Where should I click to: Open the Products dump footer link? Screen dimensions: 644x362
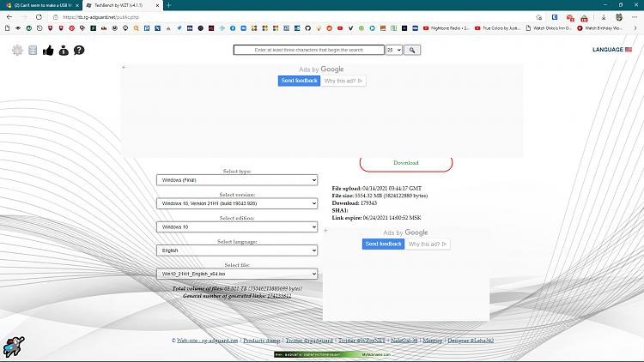(262, 341)
